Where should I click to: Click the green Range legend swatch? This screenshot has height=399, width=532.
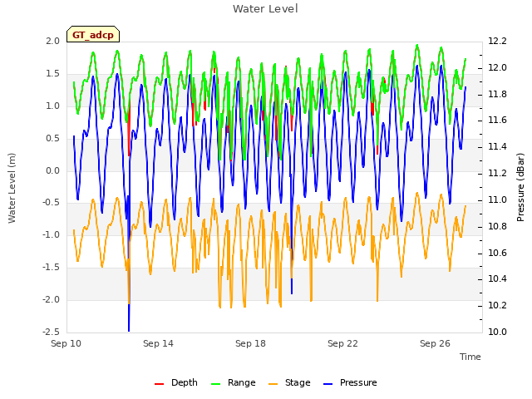tap(215, 384)
